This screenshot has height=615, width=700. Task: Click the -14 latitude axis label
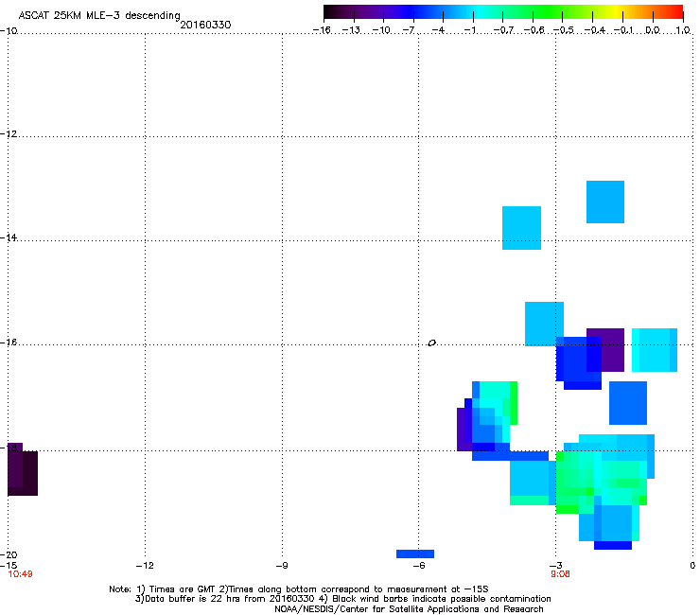click(x=9, y=237)
